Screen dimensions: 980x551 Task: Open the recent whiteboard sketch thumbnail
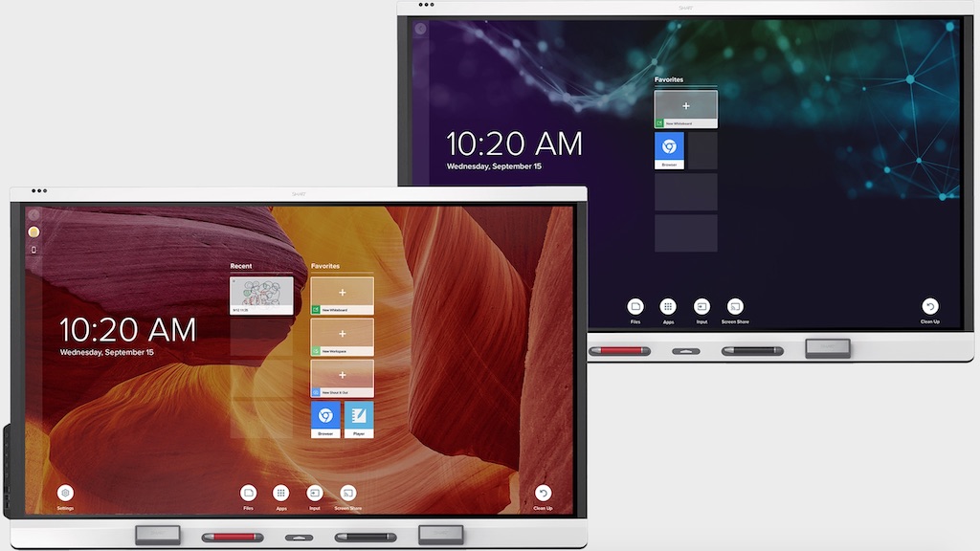click(261, 296)
